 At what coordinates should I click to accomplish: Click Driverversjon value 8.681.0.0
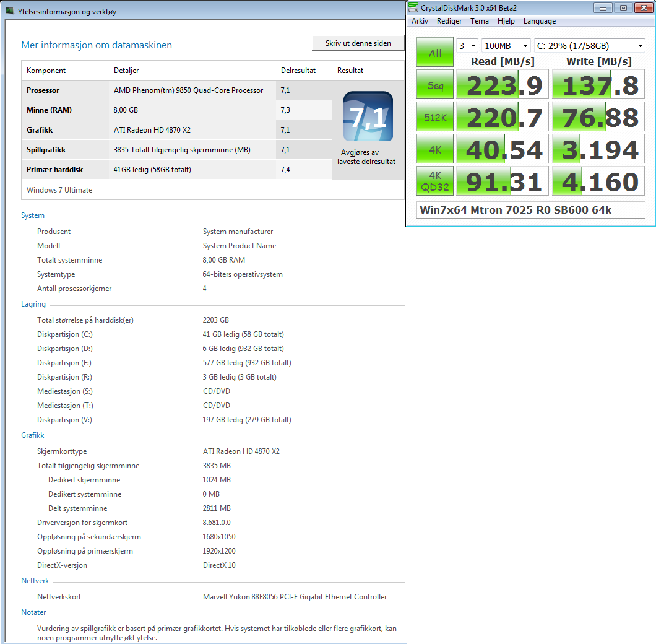coord(217,523)
